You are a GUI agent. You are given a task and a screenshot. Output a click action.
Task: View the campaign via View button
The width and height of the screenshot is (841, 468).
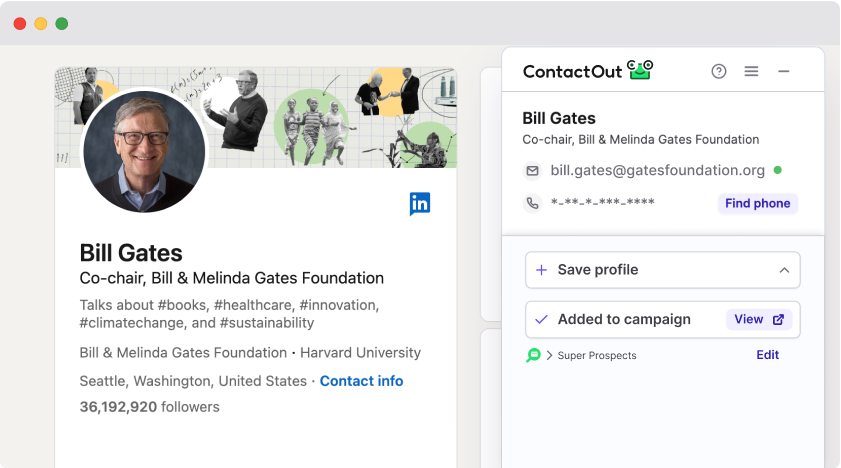759,320
